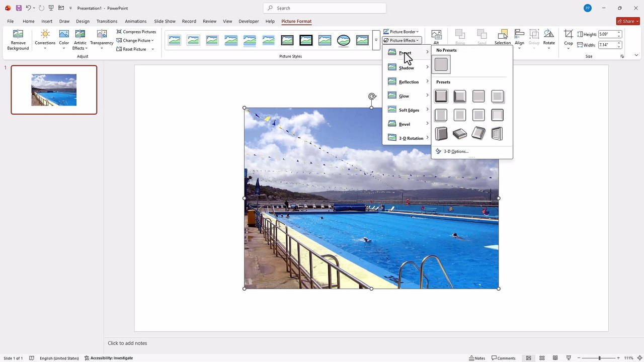Screen dimensions: 644x362
Task: Click Compress Pictures
Action: (136, 32)
